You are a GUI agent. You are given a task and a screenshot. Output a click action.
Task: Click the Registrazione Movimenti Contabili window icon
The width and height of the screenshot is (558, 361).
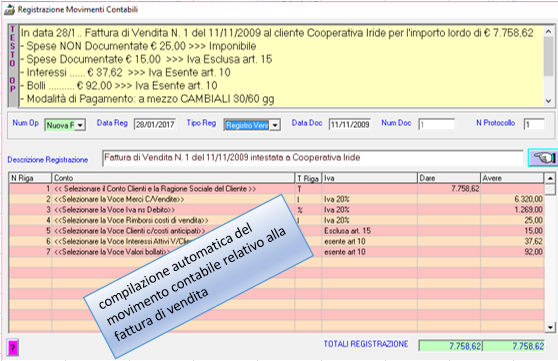[9, 9]
